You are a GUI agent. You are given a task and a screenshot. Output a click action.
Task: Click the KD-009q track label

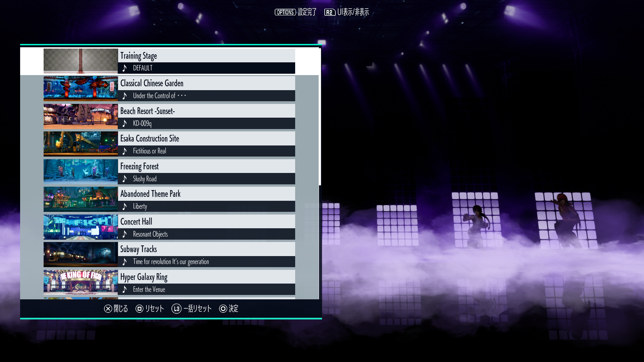142,123
